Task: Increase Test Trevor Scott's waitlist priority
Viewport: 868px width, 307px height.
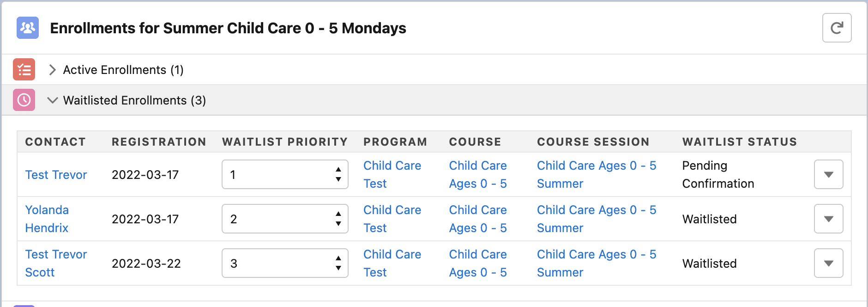Action: tap(338, 258)
